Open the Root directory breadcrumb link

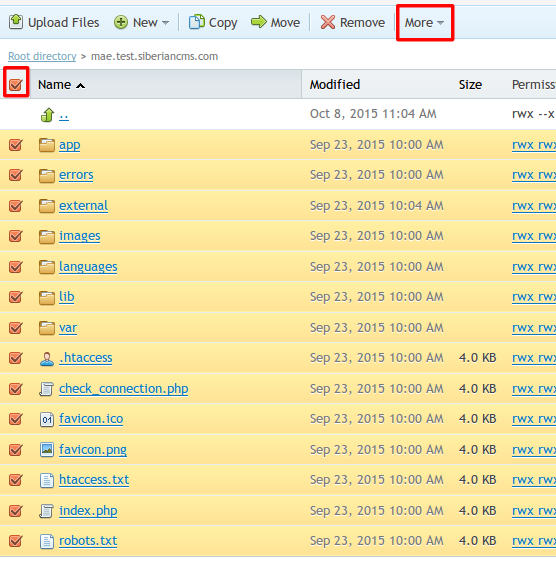(x=42, y=56)
